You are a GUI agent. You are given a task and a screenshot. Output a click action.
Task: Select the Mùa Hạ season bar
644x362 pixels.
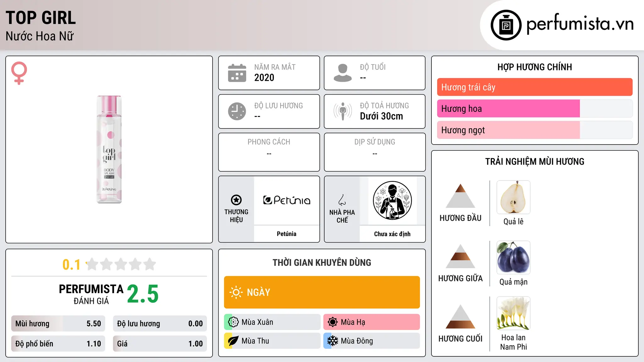tap(372, 322)
